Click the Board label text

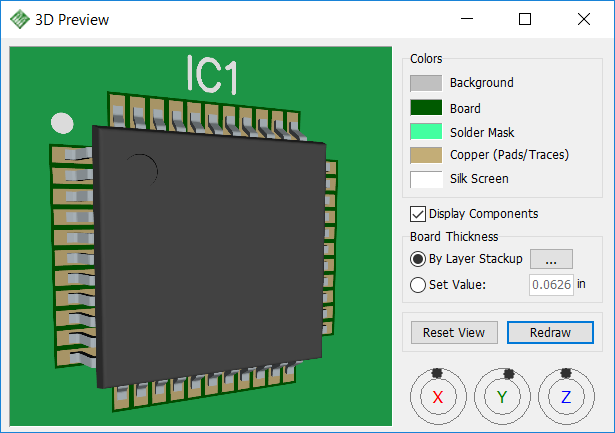point(465,109)
